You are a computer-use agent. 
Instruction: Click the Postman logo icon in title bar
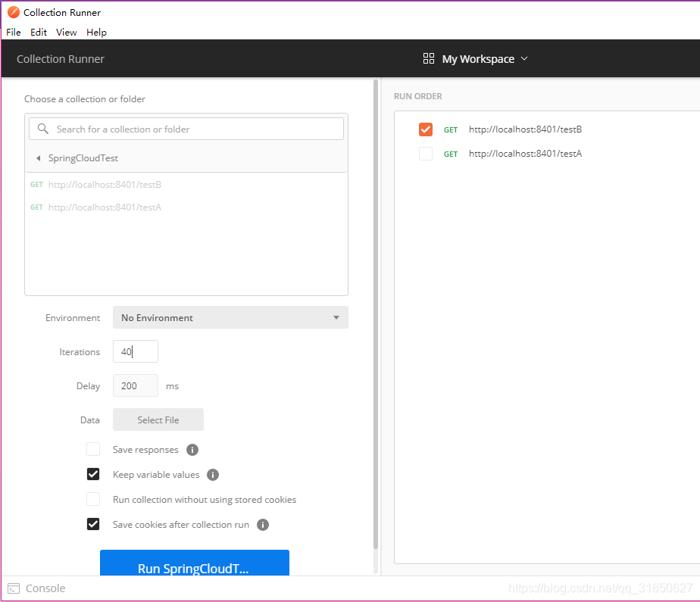click(14, 13)
